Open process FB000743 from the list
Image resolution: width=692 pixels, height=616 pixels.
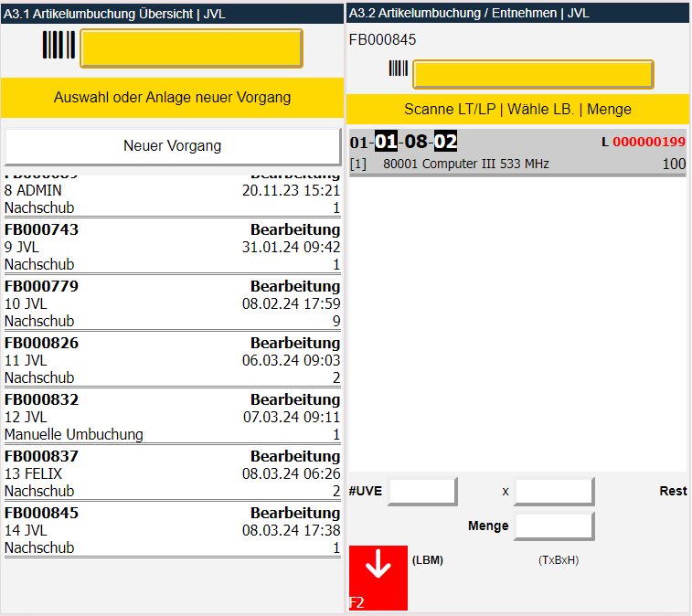pos(172,247)
